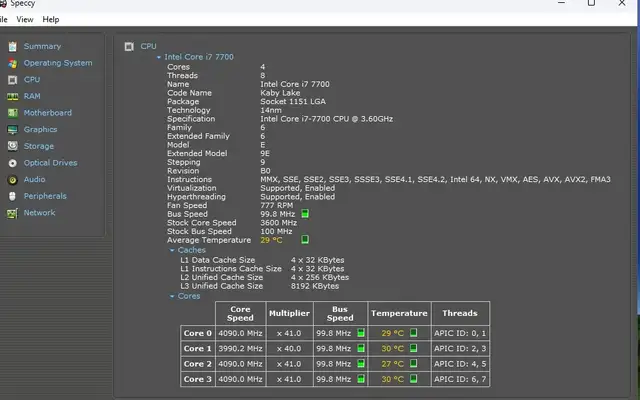Open Operating System section
Screen dimensions: 640x400
58,63
